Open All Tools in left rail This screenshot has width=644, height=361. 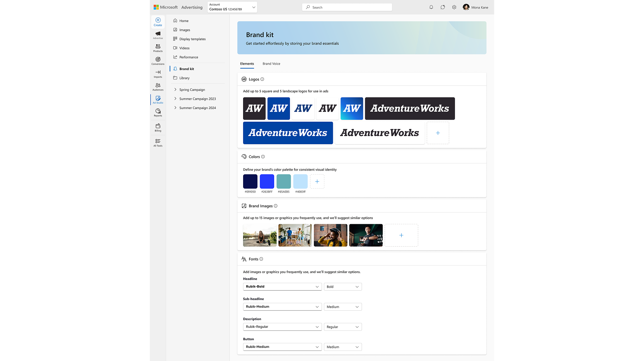coord(158,143)
